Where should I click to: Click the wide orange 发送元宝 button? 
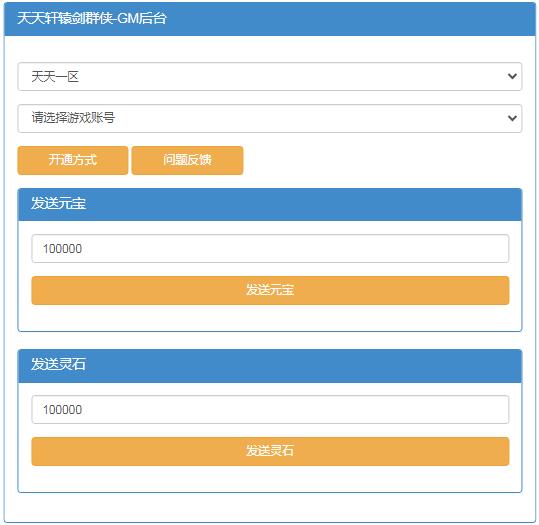pos(270,290)
